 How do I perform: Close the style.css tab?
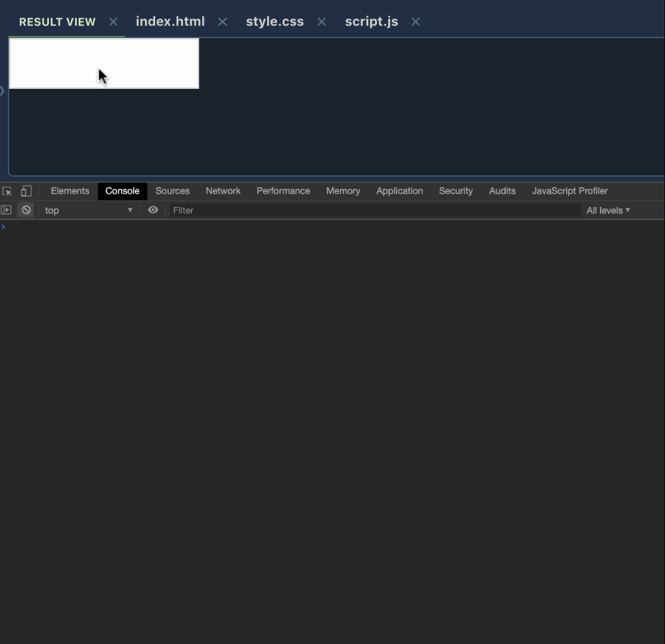322,21
